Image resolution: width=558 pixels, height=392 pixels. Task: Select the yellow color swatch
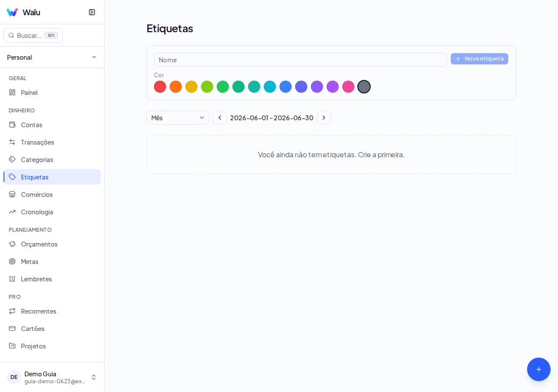pos(191,87)
